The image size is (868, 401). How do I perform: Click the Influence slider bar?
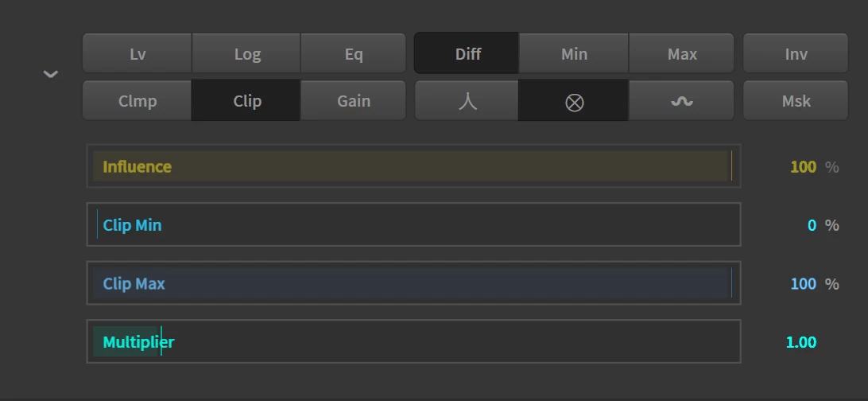413,166
